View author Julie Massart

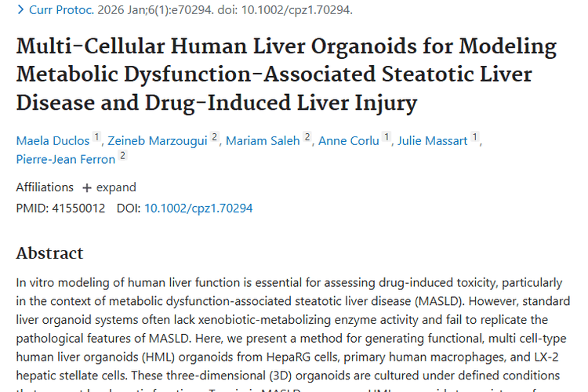[432, 141]
